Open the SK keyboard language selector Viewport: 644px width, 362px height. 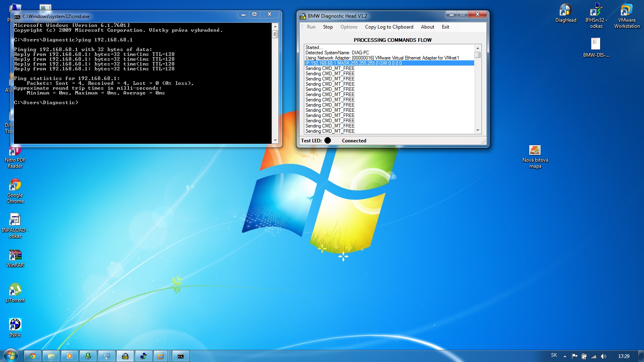point(554,356)
